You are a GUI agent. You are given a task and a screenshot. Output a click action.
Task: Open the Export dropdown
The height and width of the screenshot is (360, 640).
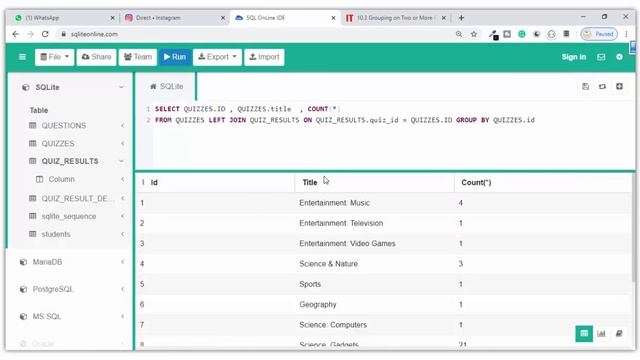coord(217,57)
